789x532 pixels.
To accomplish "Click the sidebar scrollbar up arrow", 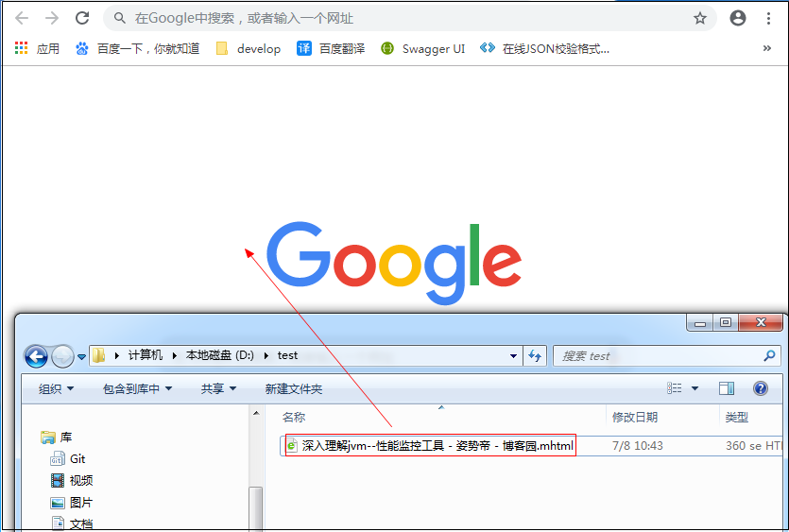I will tap(256, 413).
